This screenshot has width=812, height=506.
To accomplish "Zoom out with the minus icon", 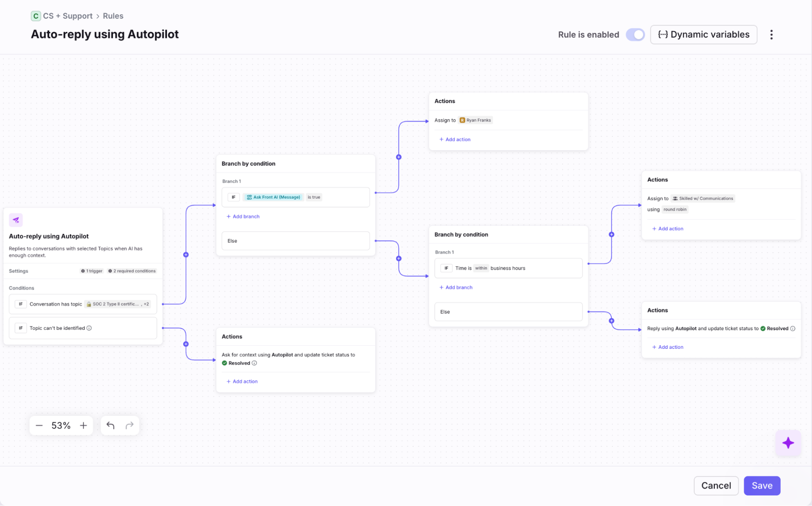I will tap(39, 425).
